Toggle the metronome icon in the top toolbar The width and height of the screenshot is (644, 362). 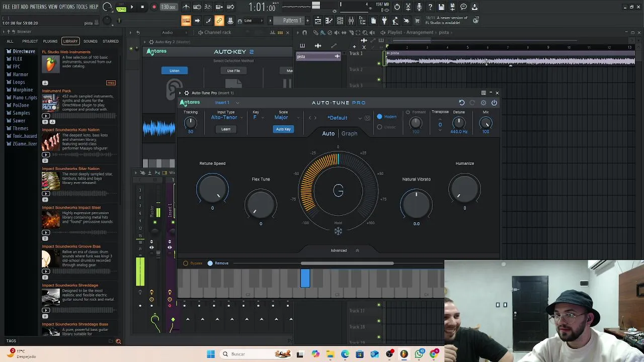click(x=186, y=7)
